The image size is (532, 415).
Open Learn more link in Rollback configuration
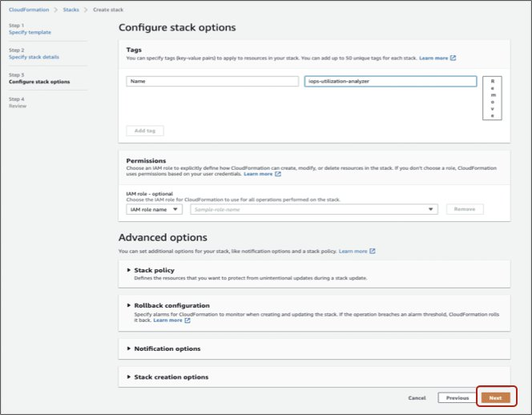pos(167,320)
